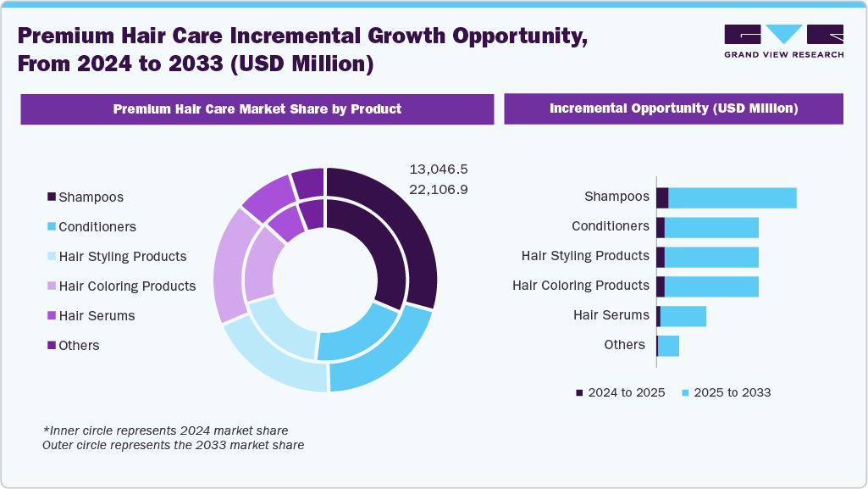
Task: Click the Hair Styling Products legend marker
Action: pos(50,256)
